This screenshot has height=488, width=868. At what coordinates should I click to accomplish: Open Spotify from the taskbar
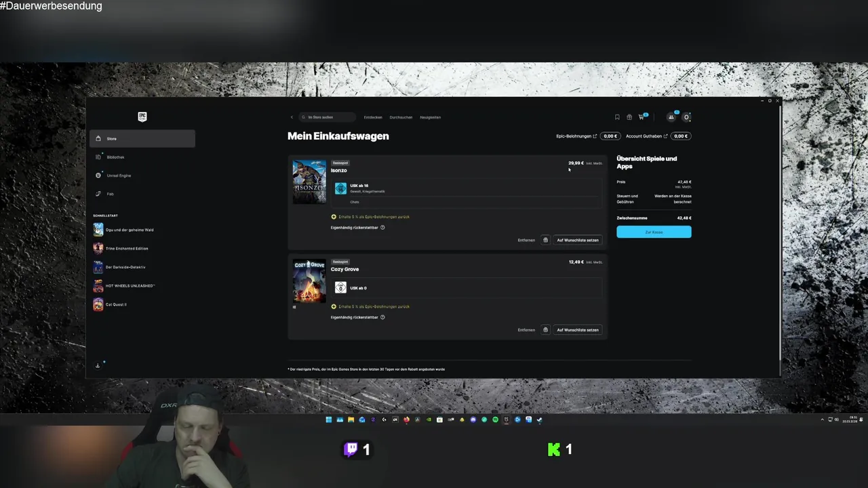click(496, 420)
